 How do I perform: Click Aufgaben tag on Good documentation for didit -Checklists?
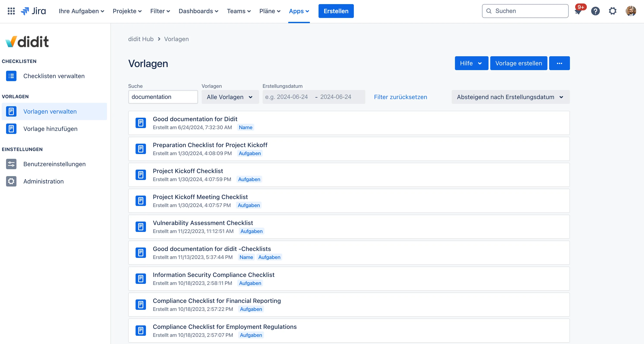[269, 257]
